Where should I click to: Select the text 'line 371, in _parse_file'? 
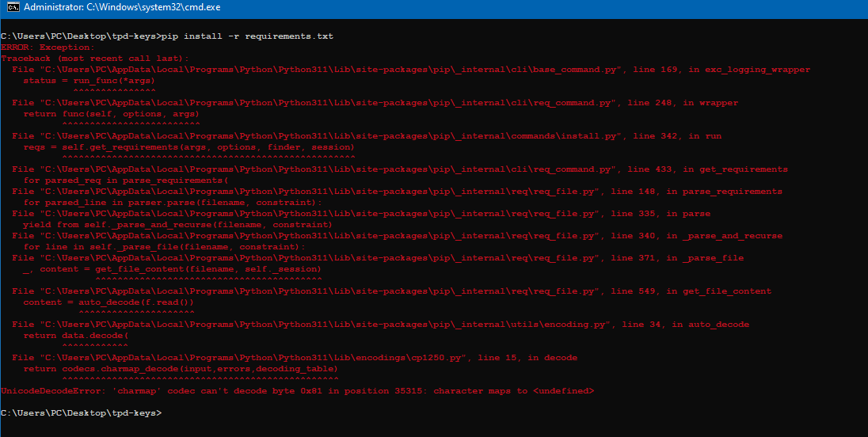(x=677, y=258)
